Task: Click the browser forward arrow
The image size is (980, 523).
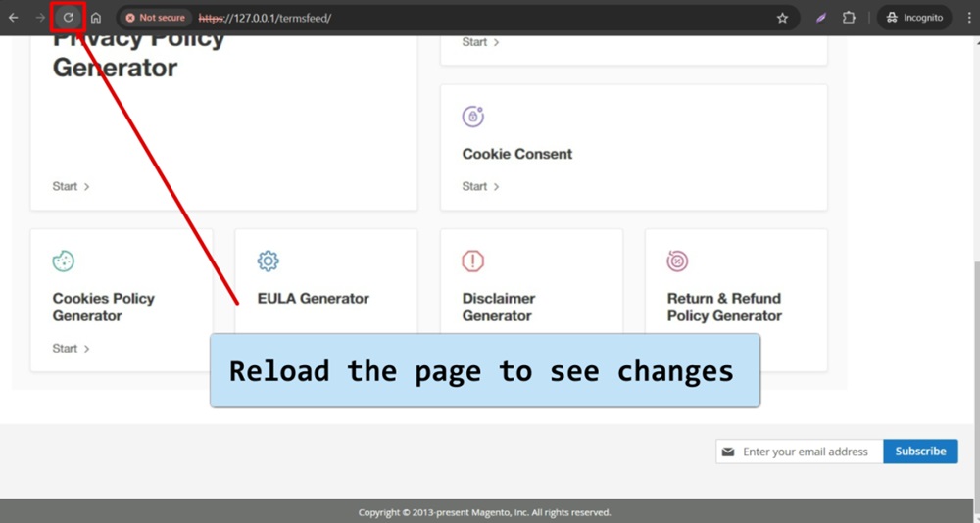Action: 40,18
